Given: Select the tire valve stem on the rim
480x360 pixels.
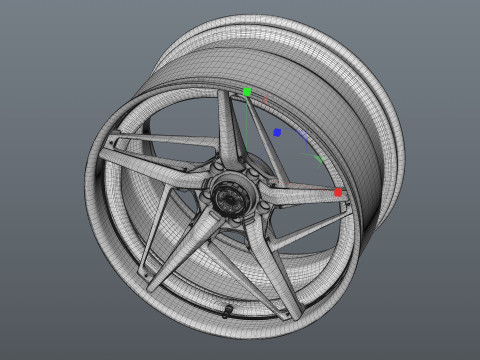Looking at the screenshot, I should tap(228, 311).
